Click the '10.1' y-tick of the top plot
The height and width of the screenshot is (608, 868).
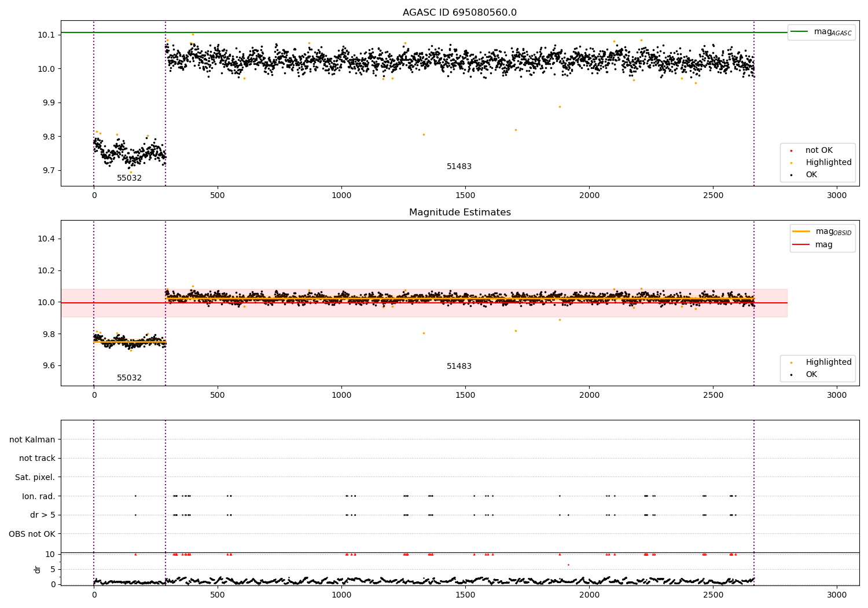(46, 35)
